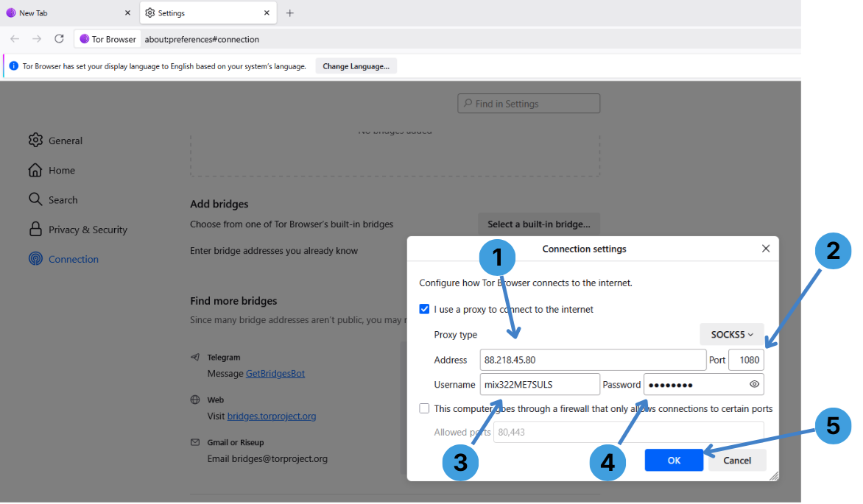This screenshot has height=504, width=863.
Task: Switch to the Settings tab
Action: (x=208, y=13)
